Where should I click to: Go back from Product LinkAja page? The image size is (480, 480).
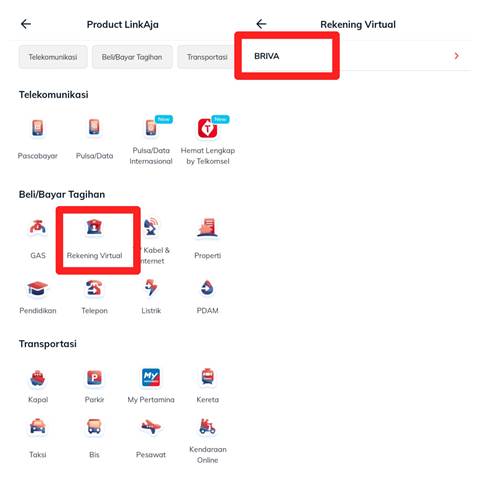tap(26, 24)
